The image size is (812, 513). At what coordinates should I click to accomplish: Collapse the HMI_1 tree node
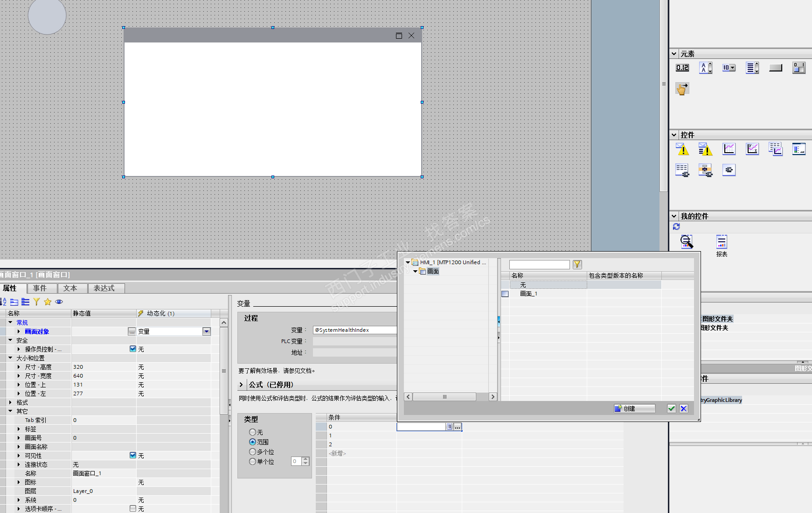coord(408,262)
